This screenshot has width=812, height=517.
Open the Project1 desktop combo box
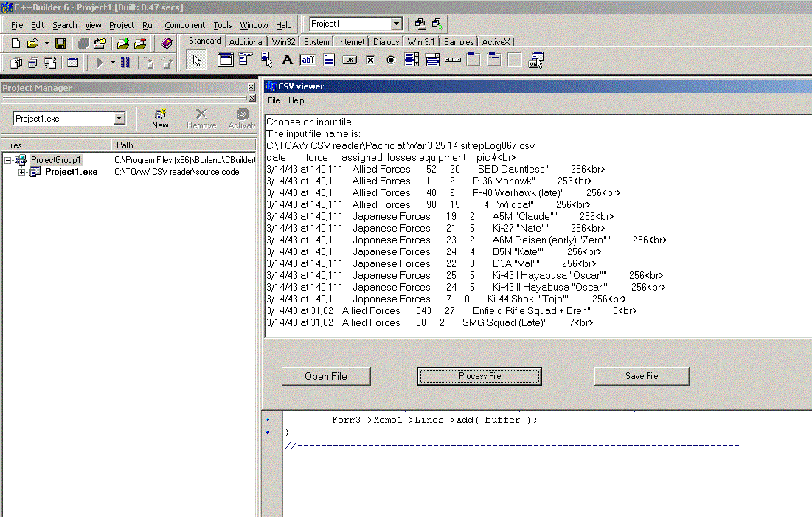396,24
